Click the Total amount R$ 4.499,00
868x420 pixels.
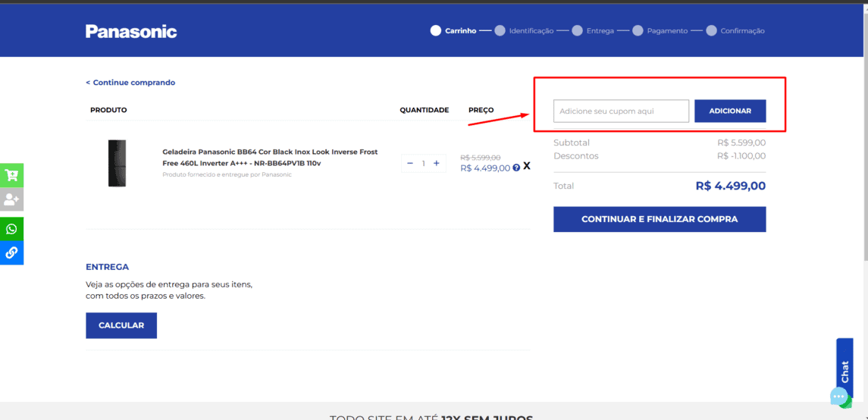(x=731, y=186)
